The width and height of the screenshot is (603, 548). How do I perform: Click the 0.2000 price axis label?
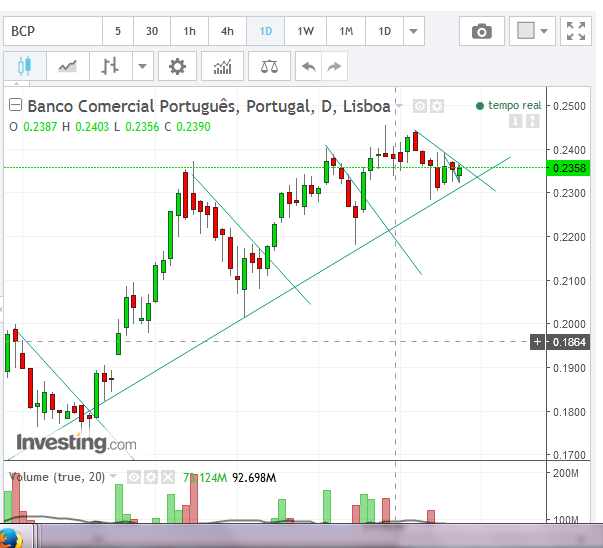(x=569, y=324)
